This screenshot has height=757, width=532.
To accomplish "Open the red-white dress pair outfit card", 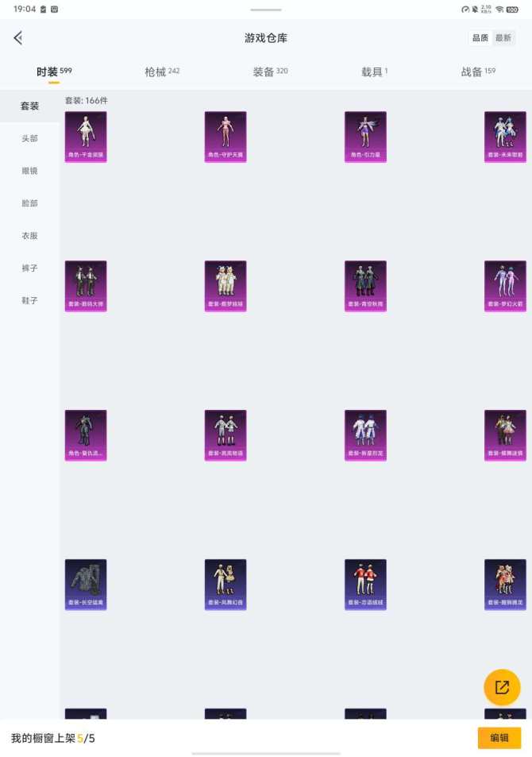I will click(x=505, y=584).
